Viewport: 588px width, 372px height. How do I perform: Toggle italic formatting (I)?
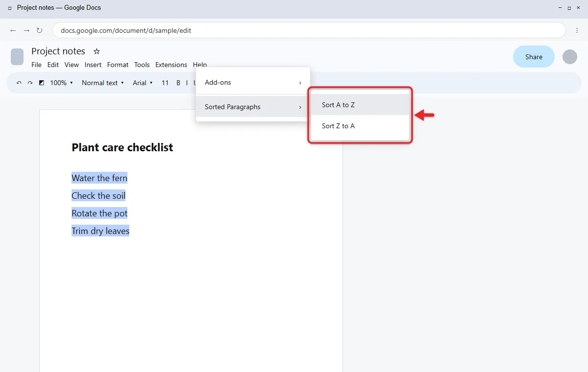(x=187, y=83)
